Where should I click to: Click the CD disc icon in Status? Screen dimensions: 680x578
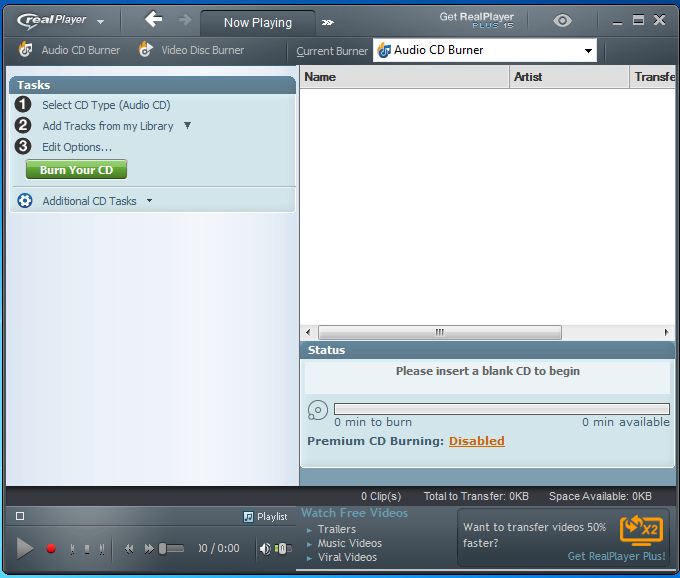tap(317, 410)
